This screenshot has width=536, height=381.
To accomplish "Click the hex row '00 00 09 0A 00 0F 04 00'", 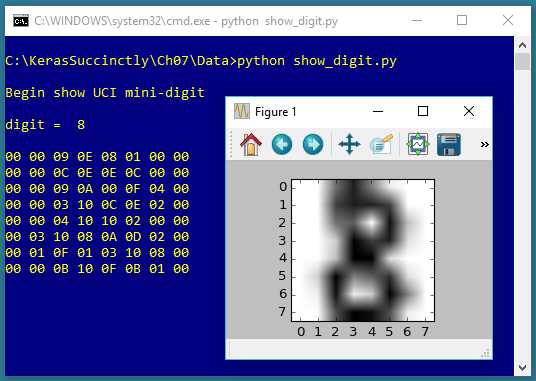I will pos(97,189).
